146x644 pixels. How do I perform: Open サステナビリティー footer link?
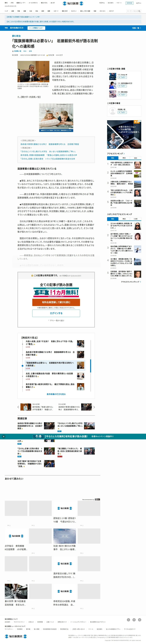(x=19, y=622)
